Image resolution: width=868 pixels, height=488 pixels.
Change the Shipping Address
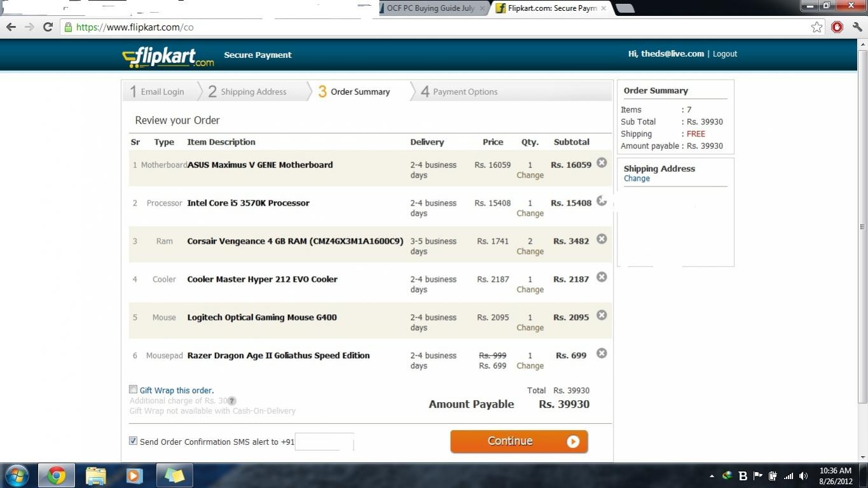point(637,179)
